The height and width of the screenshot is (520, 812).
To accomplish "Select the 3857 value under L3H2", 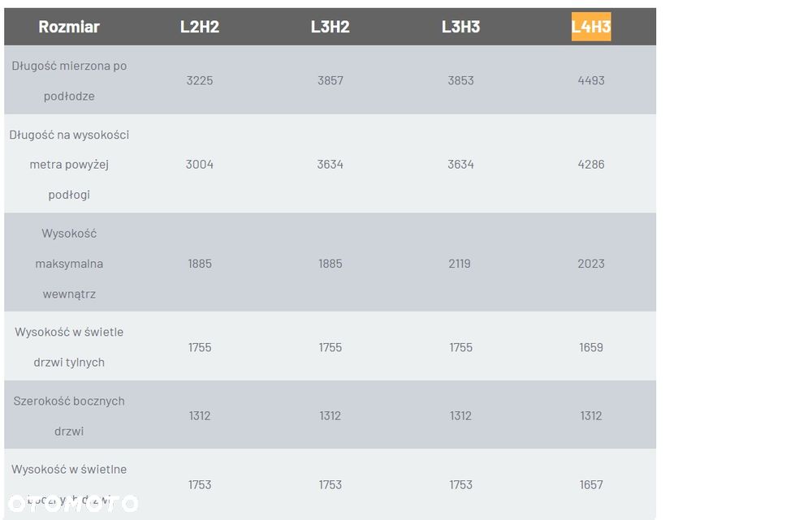I will click(x=330, y=80).
